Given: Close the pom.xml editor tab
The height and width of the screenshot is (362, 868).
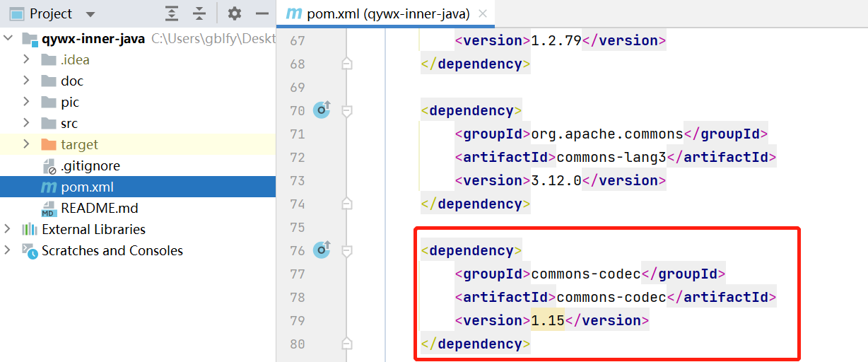Looking at the screenshot, I should tap(483, 13).
